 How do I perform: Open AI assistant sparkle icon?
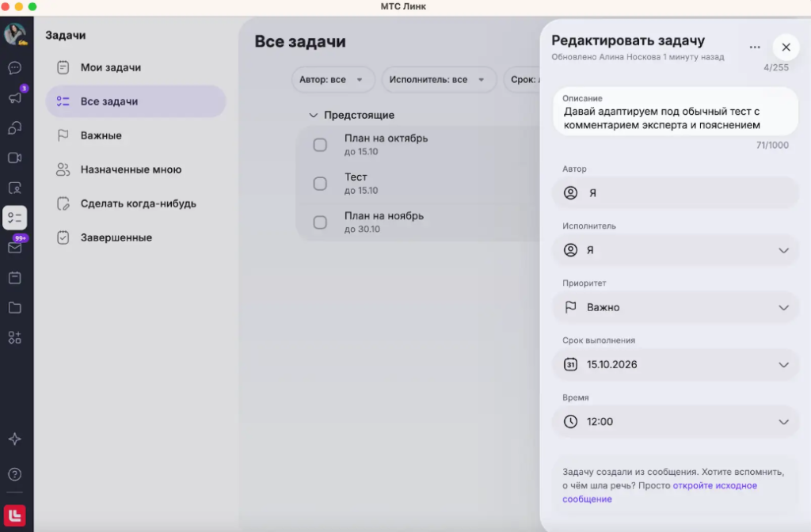click(x=15, y=439)
